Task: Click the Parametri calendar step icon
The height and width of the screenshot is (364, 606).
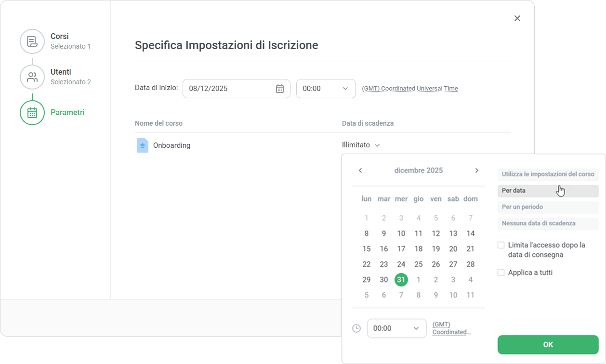Action: click(x=32, y=113)
